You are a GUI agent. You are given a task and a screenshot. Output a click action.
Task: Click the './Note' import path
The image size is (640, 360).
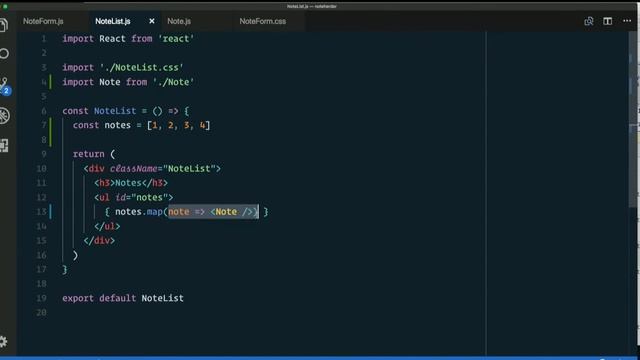[173, 82]
